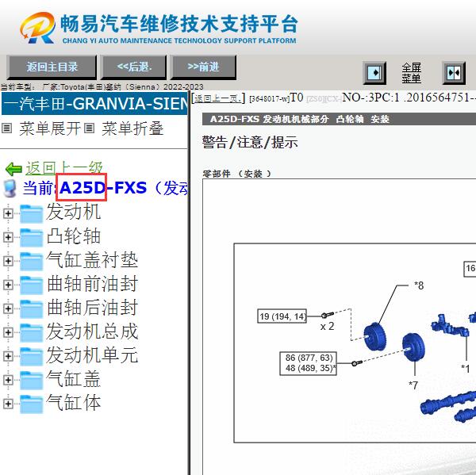
Task: Select 气缸盖衬垫 tree label
Action: pyautogui.click(x=92, y=260)
